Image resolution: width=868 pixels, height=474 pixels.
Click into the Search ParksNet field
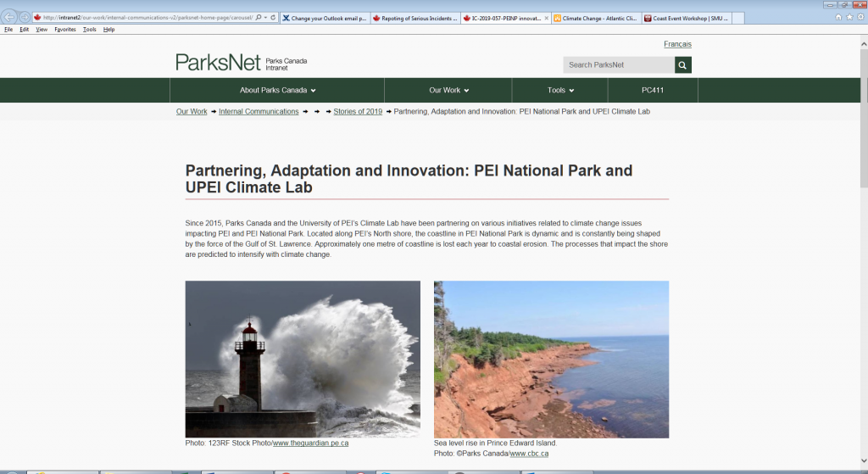(x=619, y=64)
